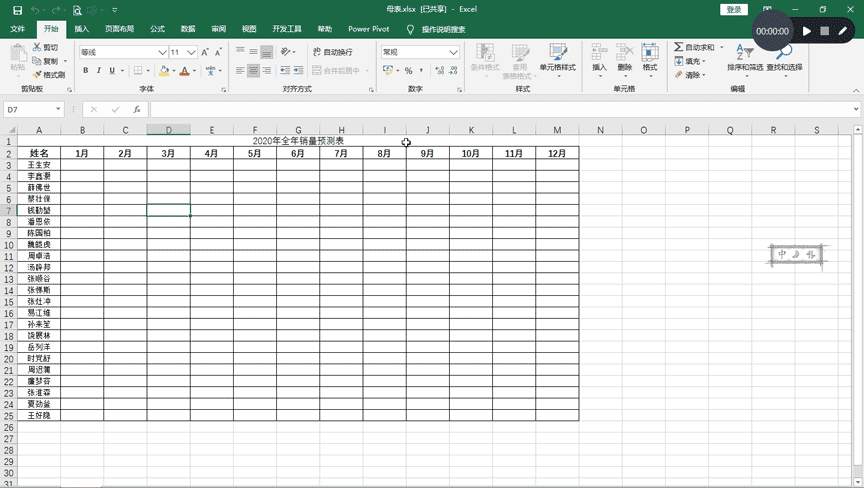Open number format dropdown 常规
864x488 pixels.
(453, 52)
